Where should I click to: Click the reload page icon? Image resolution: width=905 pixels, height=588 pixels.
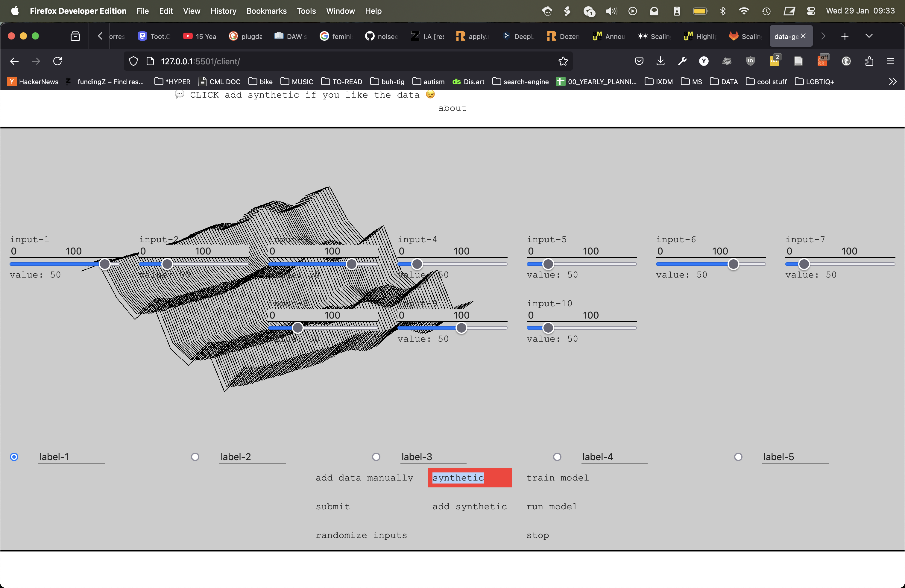coord(57,61)
